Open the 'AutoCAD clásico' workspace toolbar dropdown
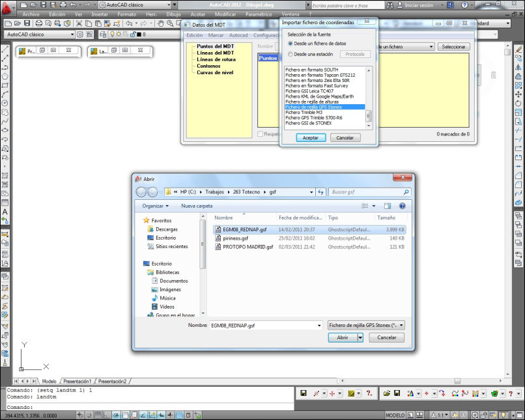 click(x=72, y=35)
